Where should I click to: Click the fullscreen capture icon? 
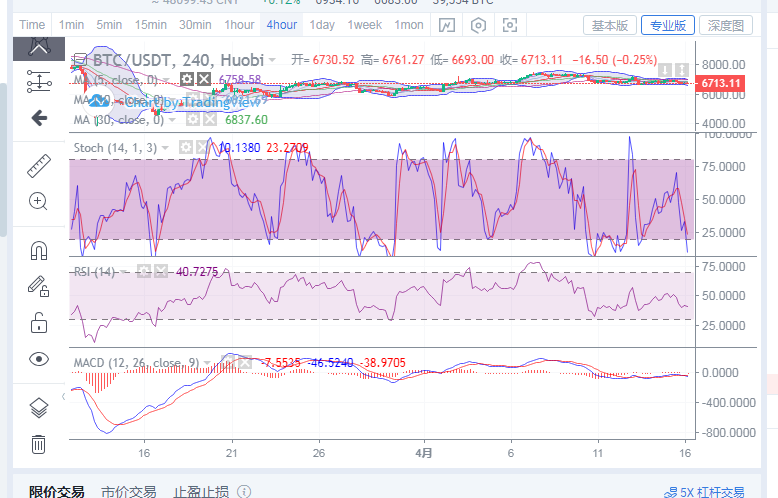(x=510, y=25)
